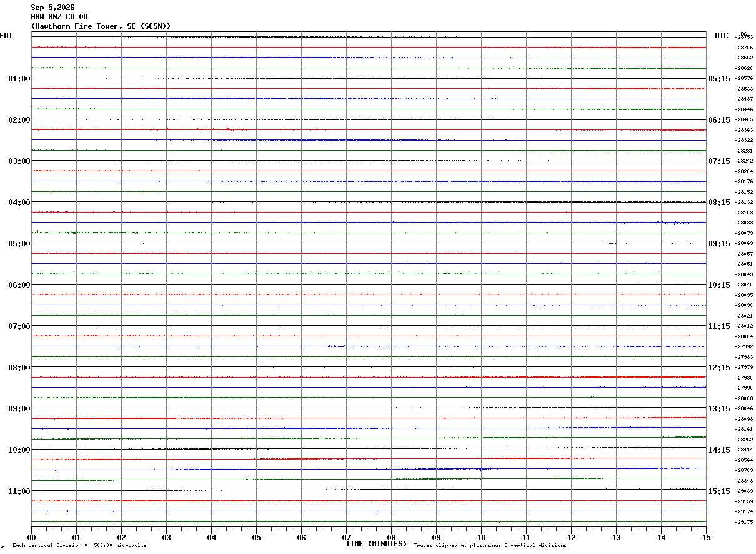Click the UTC timezone label
The height and width of the screenshot is (554, 756).
722,36
